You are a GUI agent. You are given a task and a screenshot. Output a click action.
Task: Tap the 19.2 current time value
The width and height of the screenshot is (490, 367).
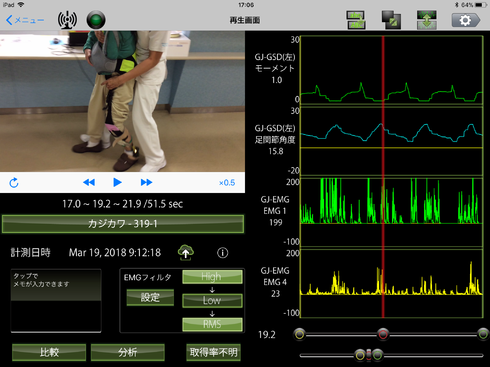point(267,335)
